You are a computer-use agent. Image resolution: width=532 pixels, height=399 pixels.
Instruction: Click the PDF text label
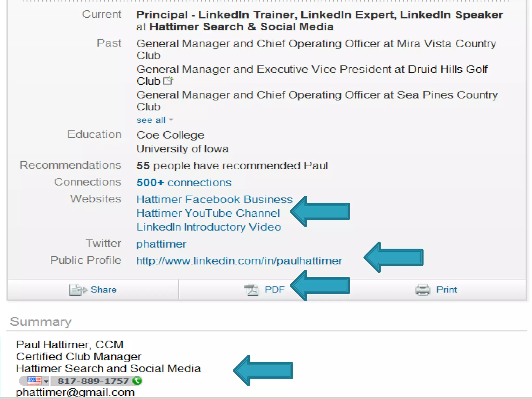[275, 290]
